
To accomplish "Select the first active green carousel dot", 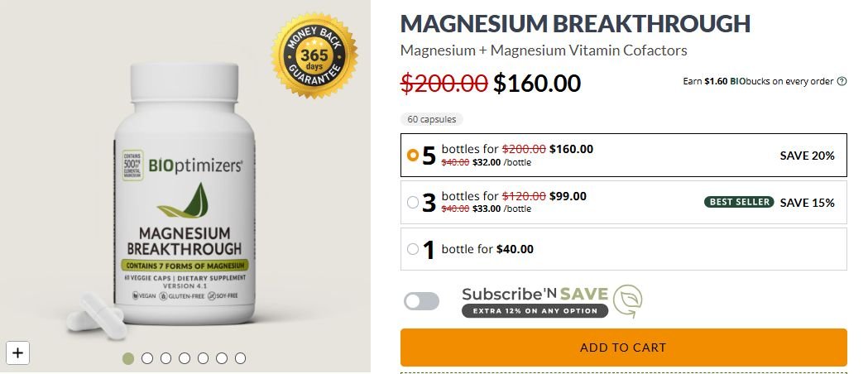I will coord(128,358).
